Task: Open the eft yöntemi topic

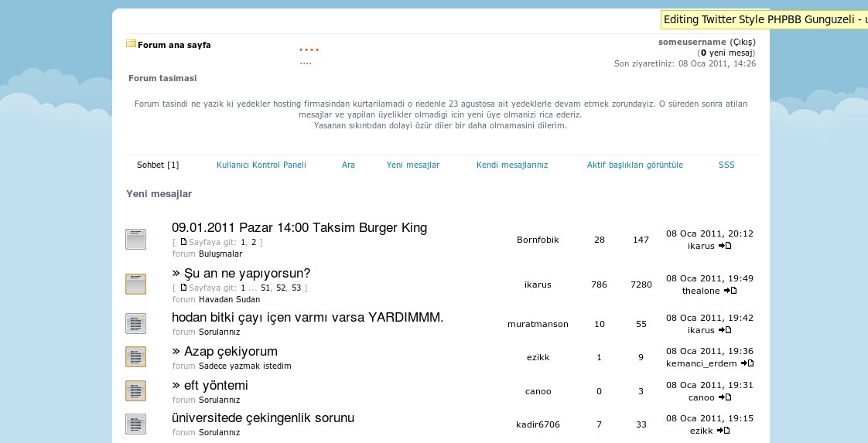Action: (x=216, y=385)
